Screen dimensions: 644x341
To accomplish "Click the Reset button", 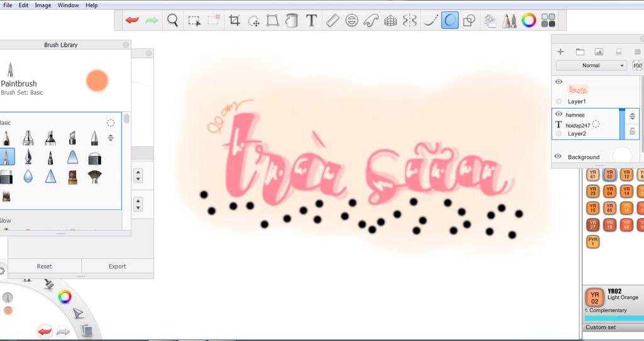I will [45, 266].
